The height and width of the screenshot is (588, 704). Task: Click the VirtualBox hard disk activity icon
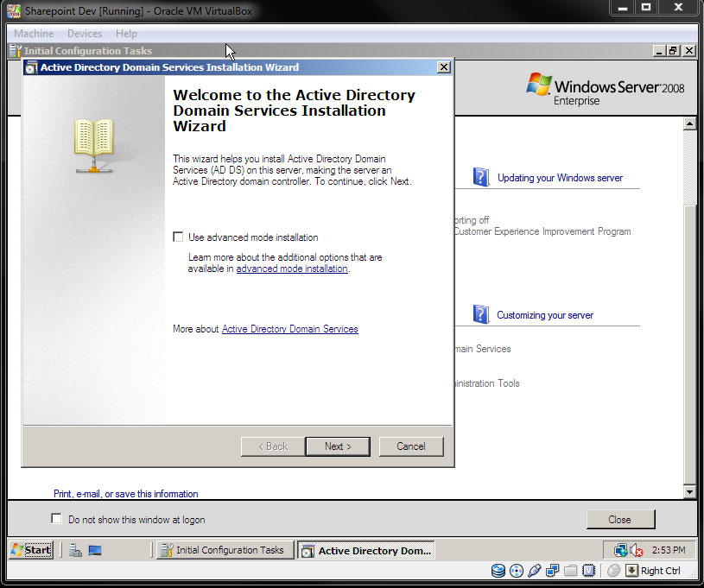pos(498,571)
